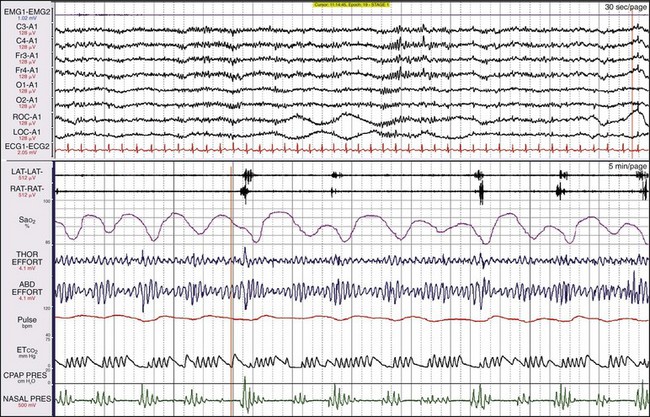The width and height of the screenshot is (650, 417).
Task: Select the EMG1-EMG2 channel label
Action: (26, 10)
